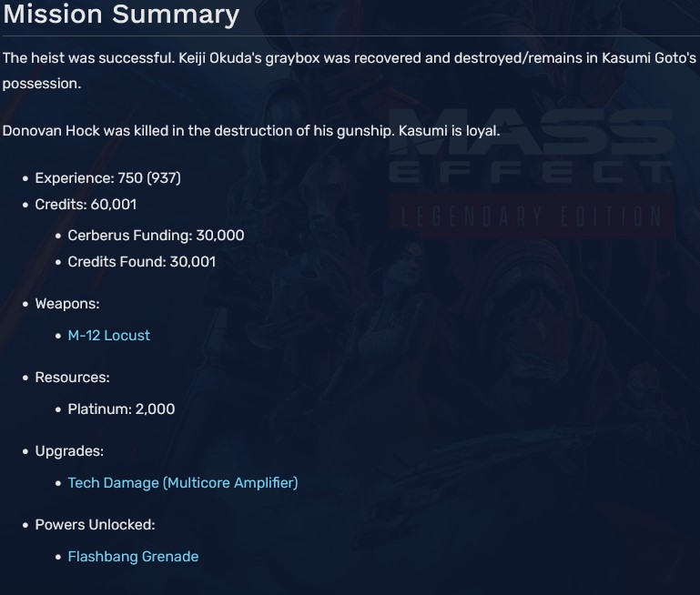This screenshot has width=700, height=595.
Task: Click the word "possession." in the first paragraph
Action: pos(41,83)
